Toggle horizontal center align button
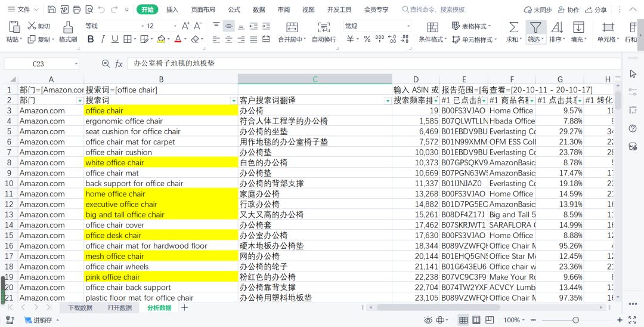644x327 pixels. pos(229,39)
